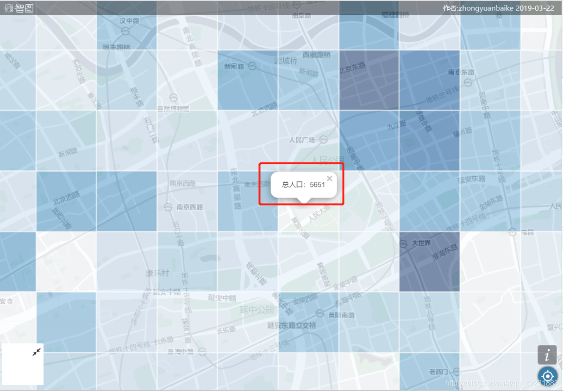Click the locate target button

click(548, 376)
